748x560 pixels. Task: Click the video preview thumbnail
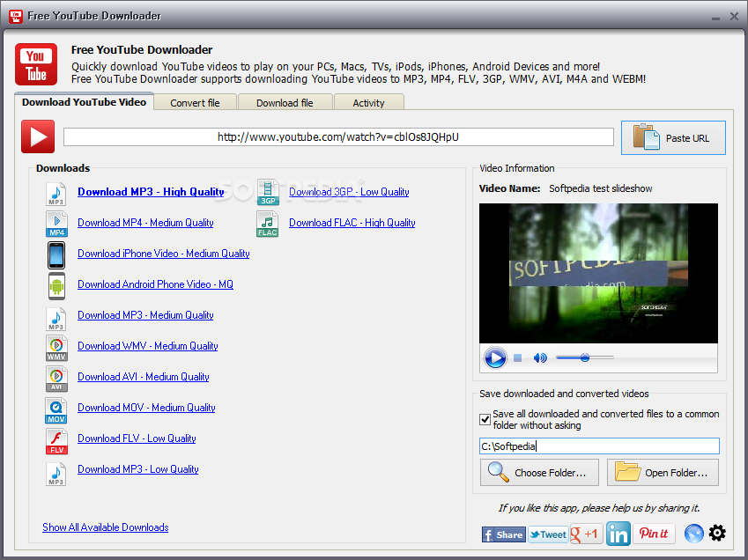pos(598,273)
